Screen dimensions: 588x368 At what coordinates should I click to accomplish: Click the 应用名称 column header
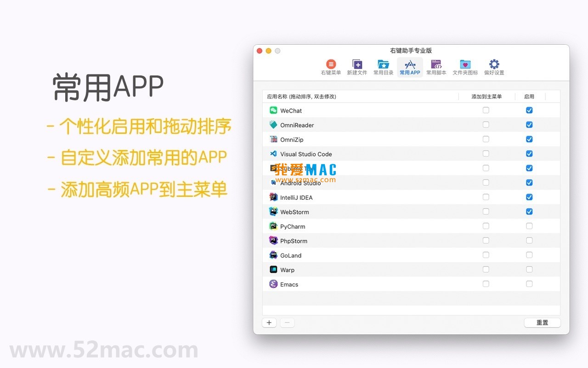pyautogui.click(x=301, y=97)
